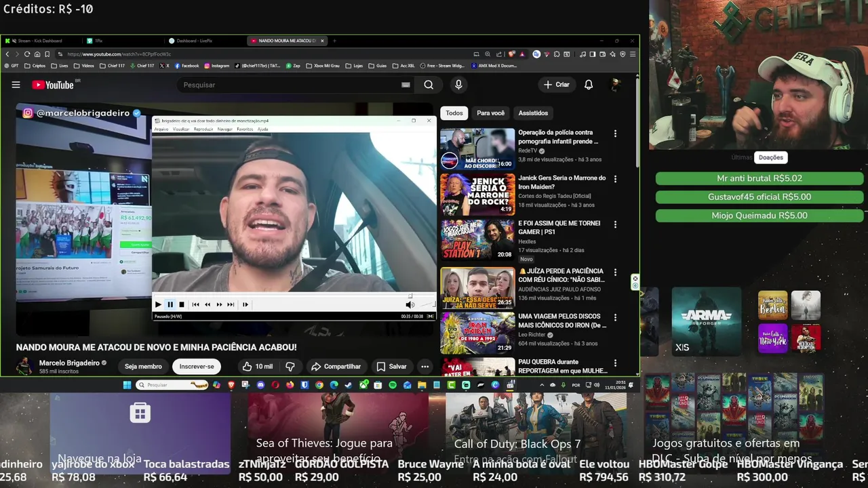The width and height of the screenshot is (868, 488).
Task: Open a new browser tab with plus
Action: pos(334,41)
